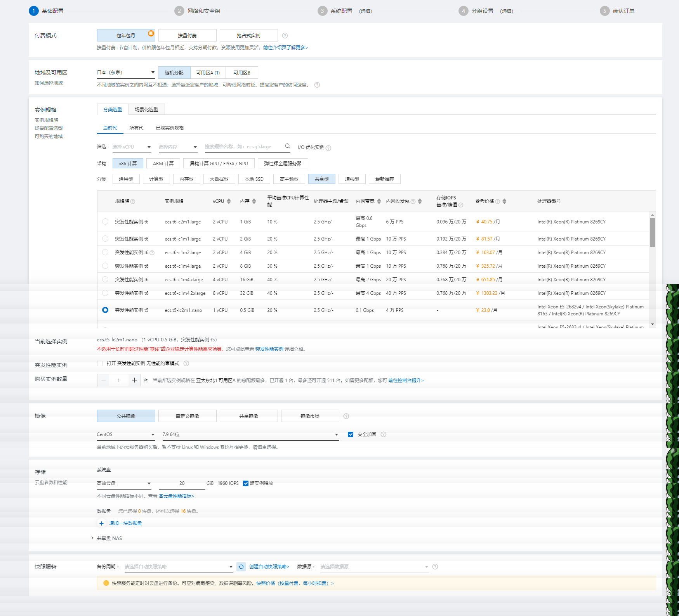Switch to 已购实例规格 tab

click(x=170, y=128)
